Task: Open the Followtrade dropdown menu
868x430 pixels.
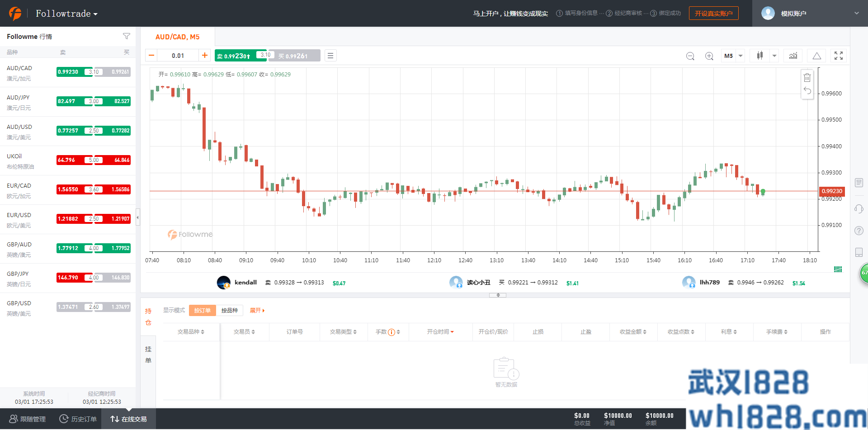Action: click(x=66, y=14)
